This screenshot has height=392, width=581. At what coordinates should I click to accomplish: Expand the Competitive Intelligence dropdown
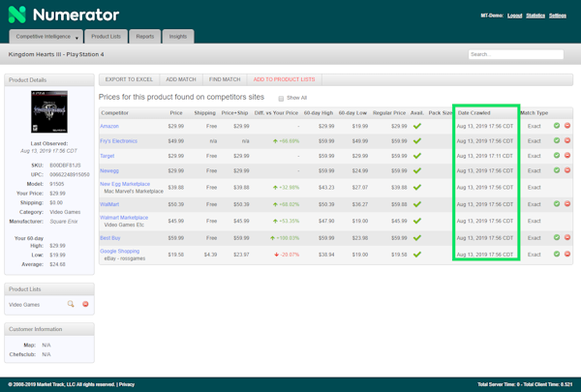pyautogui.click(x=76, y=37)
